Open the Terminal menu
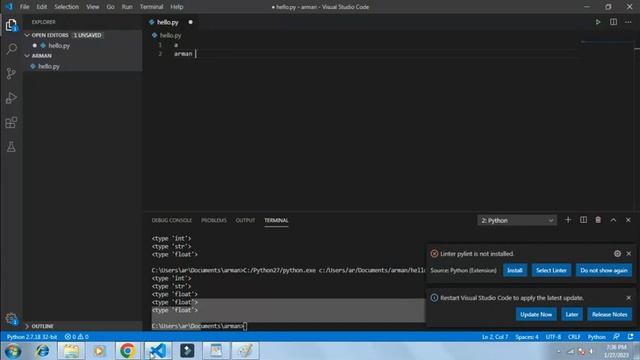This screenshot has height=360, width=640. tap(151, 7)
